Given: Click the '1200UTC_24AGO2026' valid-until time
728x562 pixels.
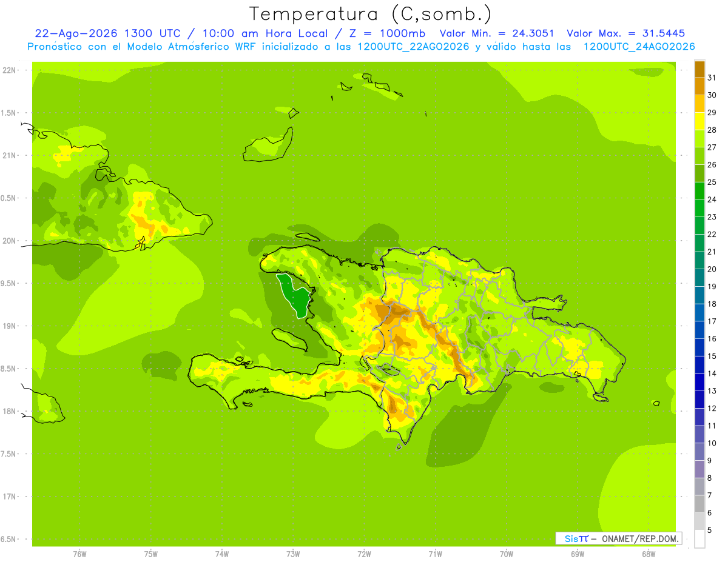Looking at the screenshot, I should click(x=639, y=46).
